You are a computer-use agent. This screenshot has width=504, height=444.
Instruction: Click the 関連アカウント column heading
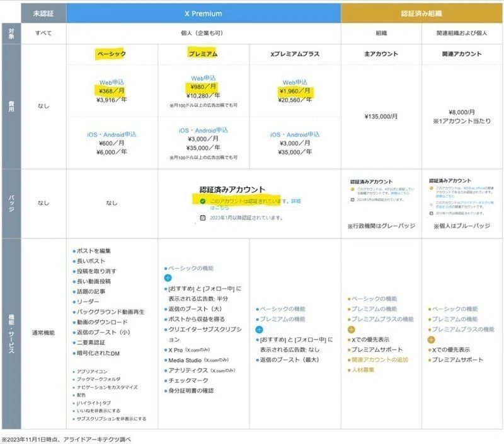click(462, 54)
